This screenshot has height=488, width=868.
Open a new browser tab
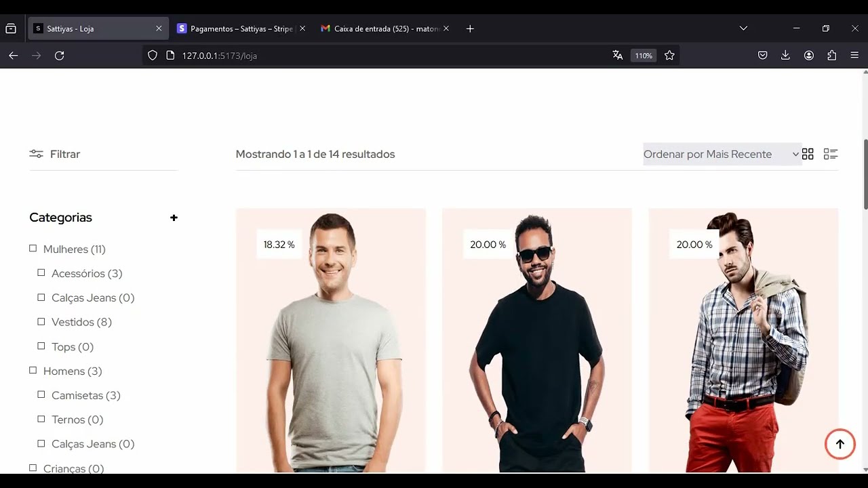click(470, 28)
